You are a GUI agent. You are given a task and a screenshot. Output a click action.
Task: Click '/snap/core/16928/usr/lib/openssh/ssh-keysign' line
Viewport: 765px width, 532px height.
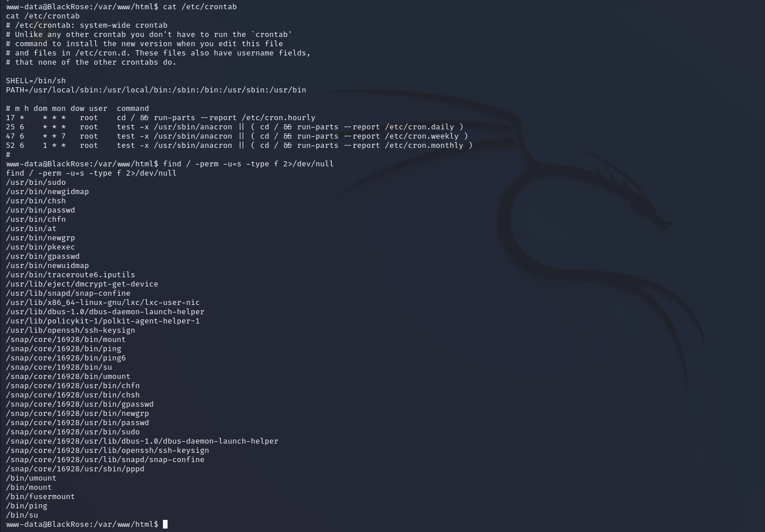click(107, 450)
